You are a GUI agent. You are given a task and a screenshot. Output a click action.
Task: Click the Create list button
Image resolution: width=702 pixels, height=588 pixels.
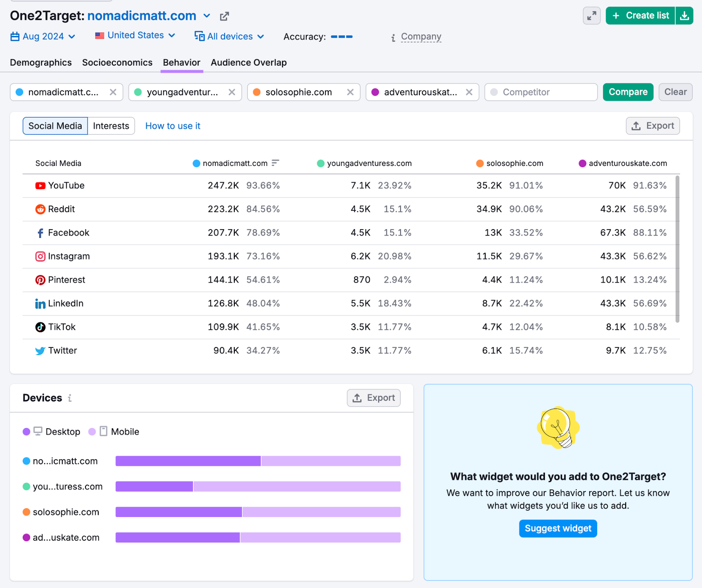[x=640, y=16]
